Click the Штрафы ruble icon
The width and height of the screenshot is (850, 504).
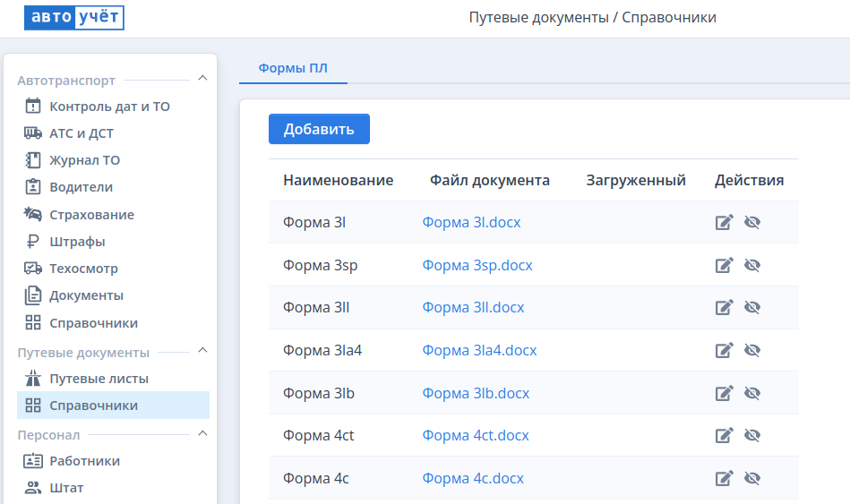coord(33,241)
